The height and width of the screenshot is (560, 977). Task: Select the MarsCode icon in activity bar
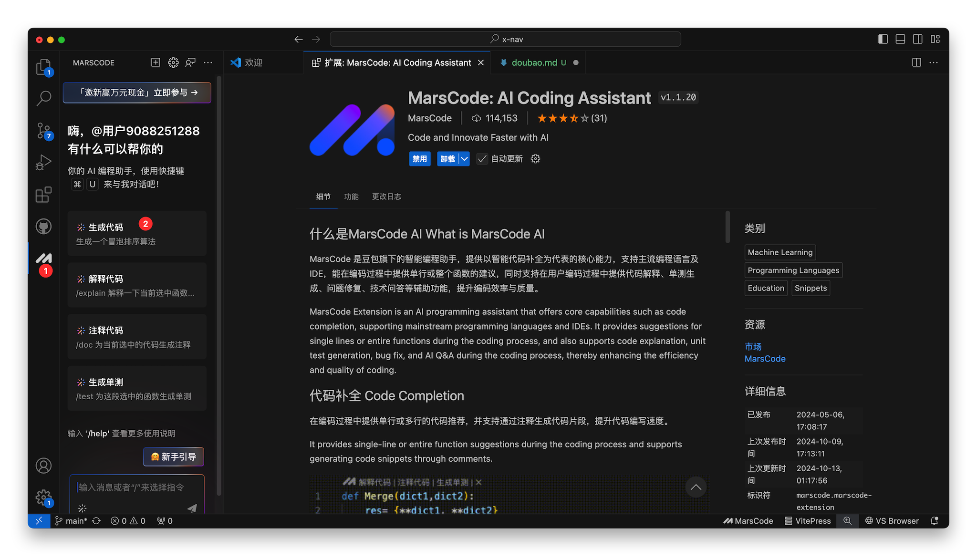pyautogui.click(x=43, y=259)
